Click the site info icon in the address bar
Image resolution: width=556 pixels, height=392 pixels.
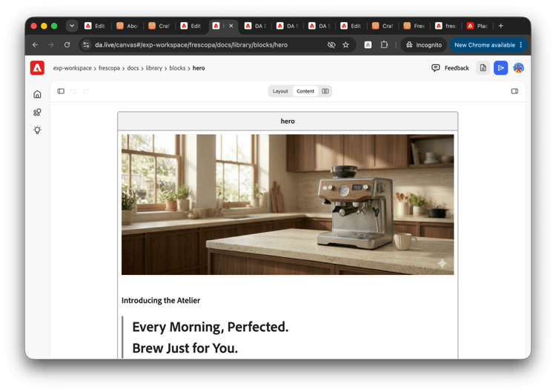click(86, 44)
